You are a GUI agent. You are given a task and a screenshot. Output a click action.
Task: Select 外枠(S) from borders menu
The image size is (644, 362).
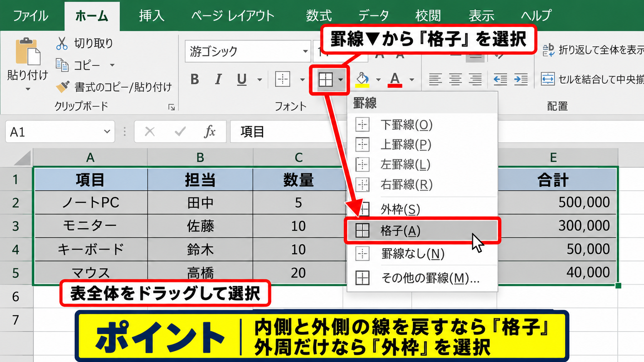click(422, 209)
